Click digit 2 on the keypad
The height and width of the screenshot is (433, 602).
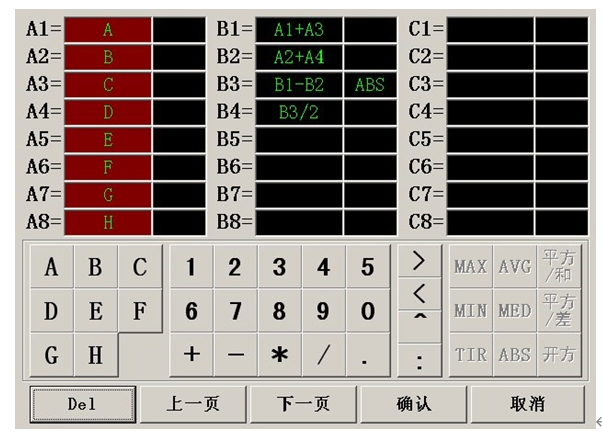tap(235, 266)
